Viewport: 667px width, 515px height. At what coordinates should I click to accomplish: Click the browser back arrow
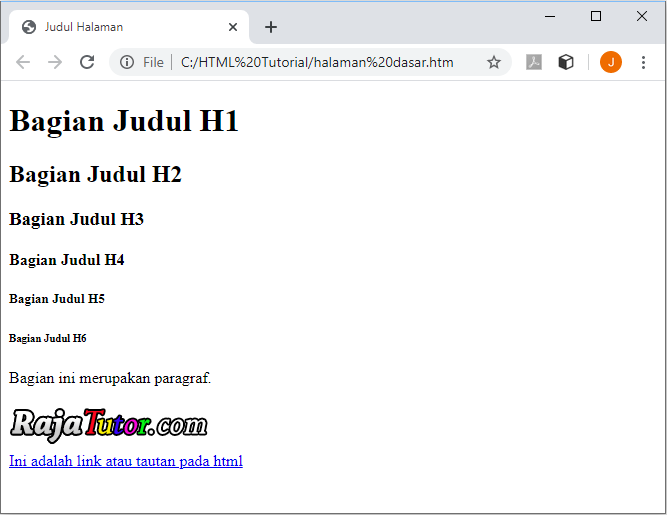(x=23, y=62)
